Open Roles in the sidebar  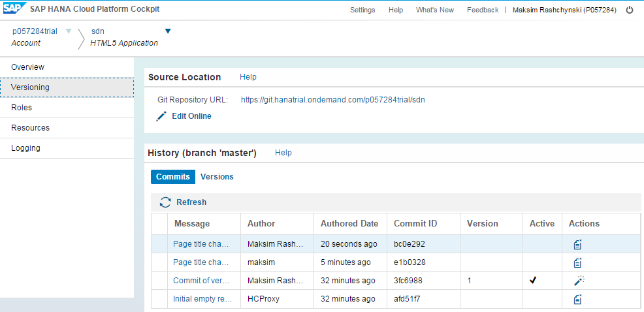point(67,108)
